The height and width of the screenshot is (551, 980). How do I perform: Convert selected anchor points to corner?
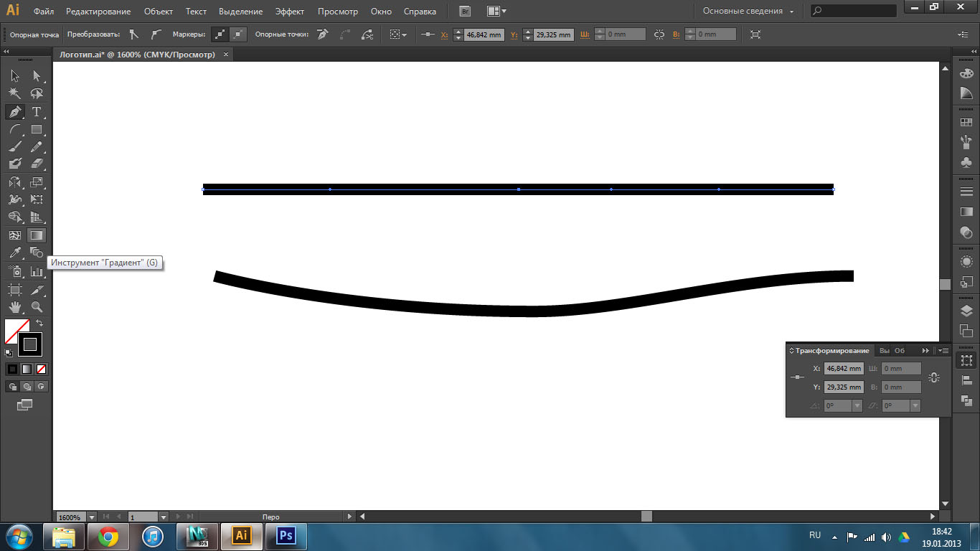click(134, 34)
